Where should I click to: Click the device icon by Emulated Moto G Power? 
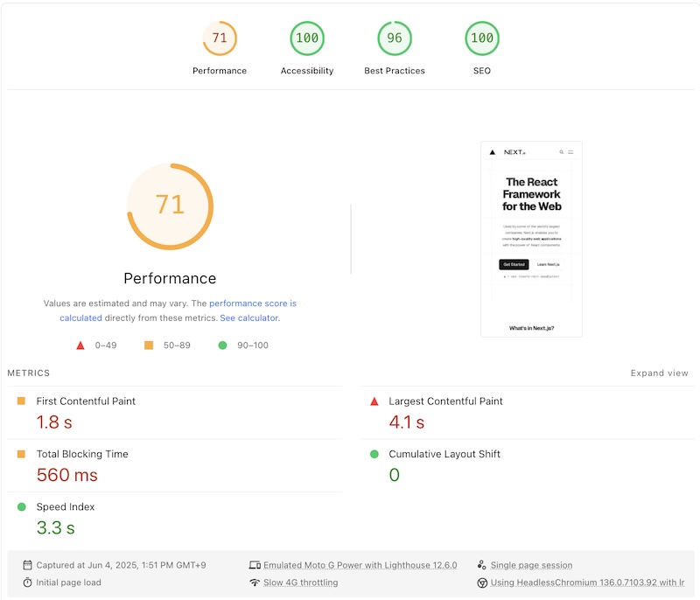coord(255,565)
